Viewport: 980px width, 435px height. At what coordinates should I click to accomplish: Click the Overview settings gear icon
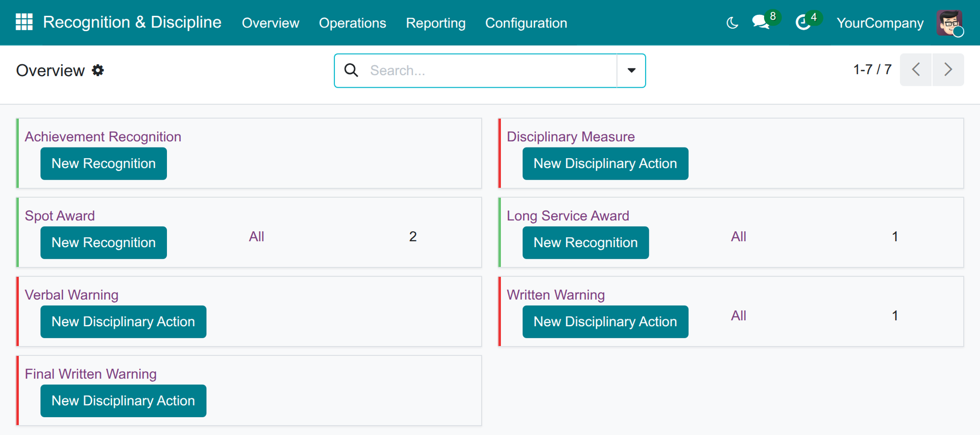97,70
